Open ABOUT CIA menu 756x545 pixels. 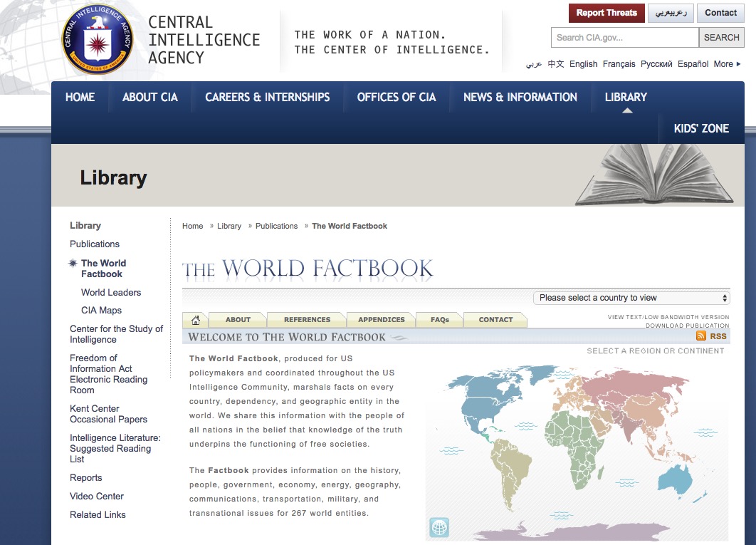(150, 97)
